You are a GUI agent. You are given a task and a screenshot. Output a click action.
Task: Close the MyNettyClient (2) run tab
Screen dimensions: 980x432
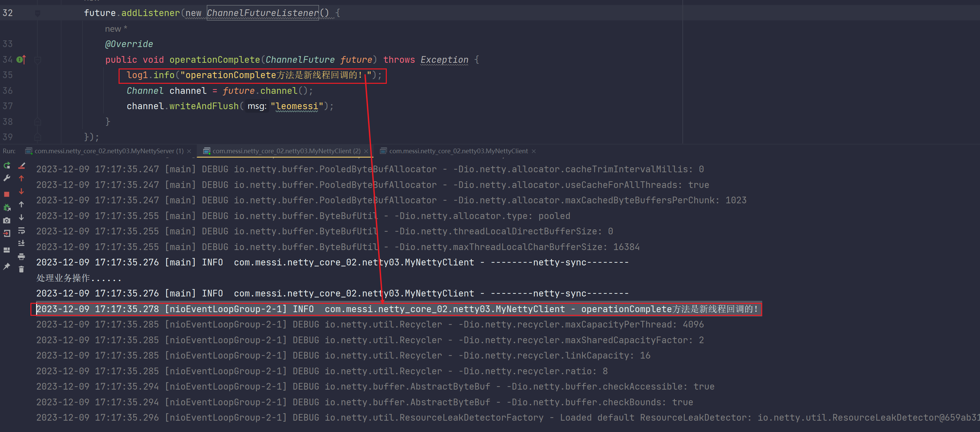366,151
